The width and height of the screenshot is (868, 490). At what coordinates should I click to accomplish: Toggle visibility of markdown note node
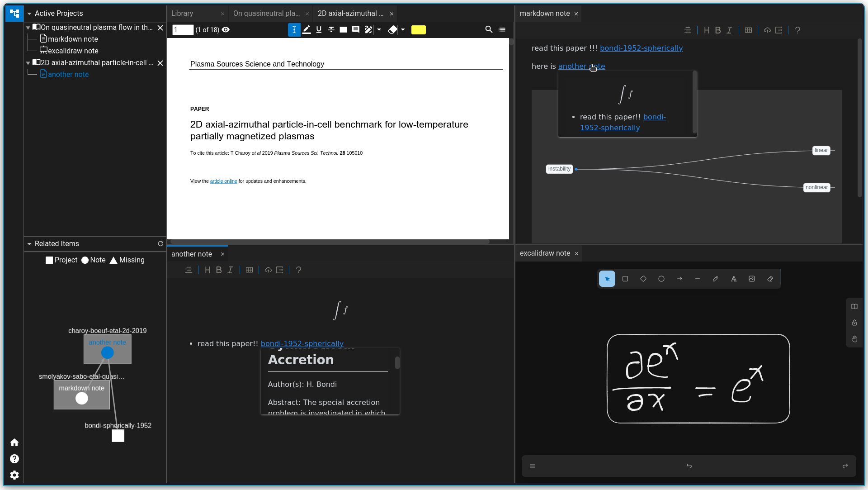point(81,399)
